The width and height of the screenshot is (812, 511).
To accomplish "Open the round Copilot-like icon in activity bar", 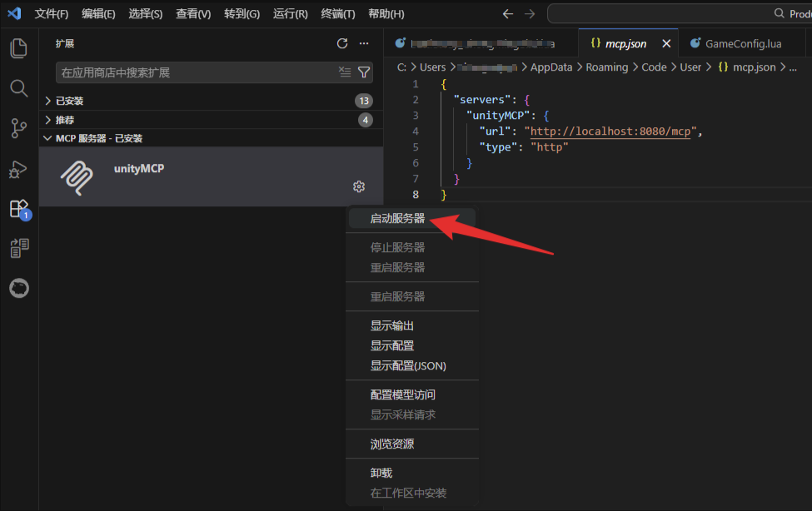I will click(19, 288).
